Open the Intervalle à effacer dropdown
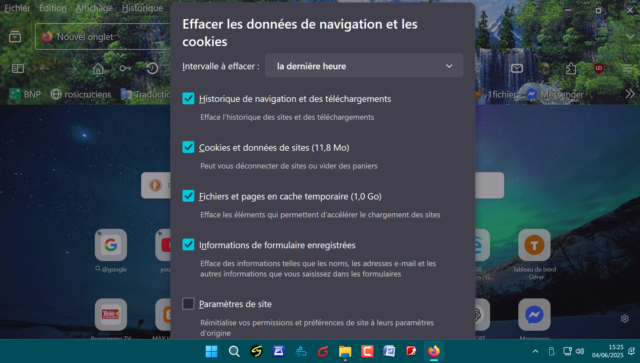 364,66
